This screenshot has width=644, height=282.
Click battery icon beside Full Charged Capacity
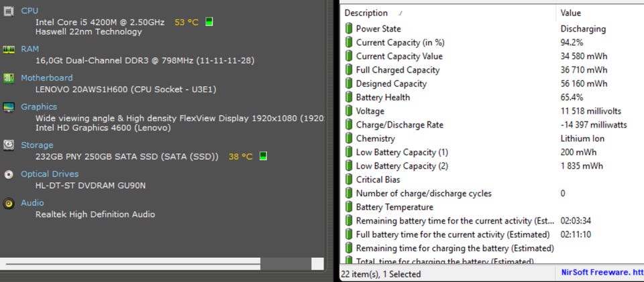click(x=349, y=70)
